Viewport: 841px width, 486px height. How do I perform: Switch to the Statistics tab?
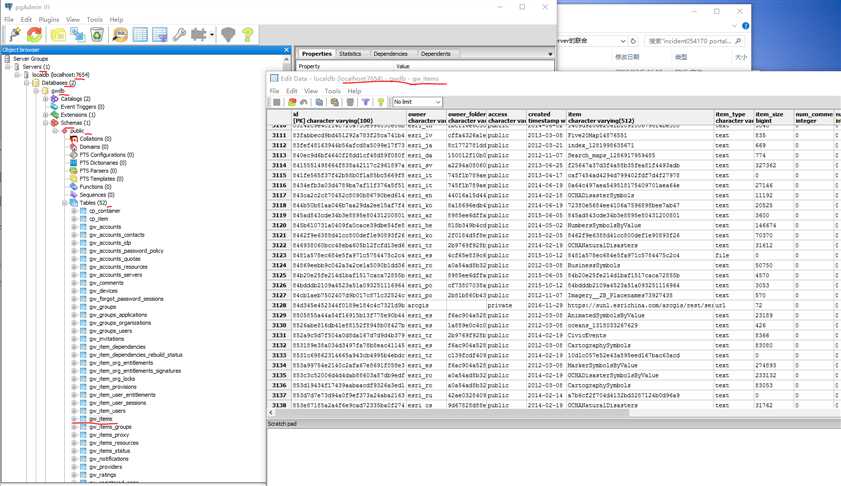(x=350, y=54)
